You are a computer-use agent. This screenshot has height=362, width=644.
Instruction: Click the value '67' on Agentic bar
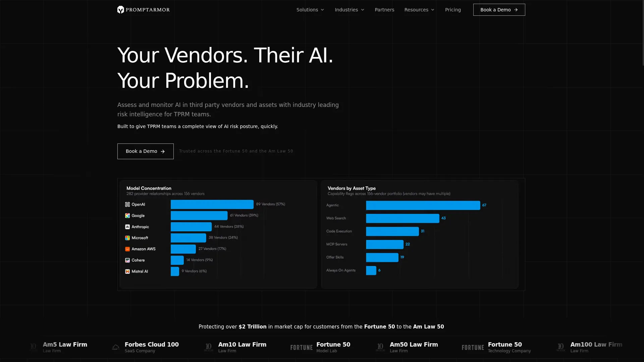[484, 205]
